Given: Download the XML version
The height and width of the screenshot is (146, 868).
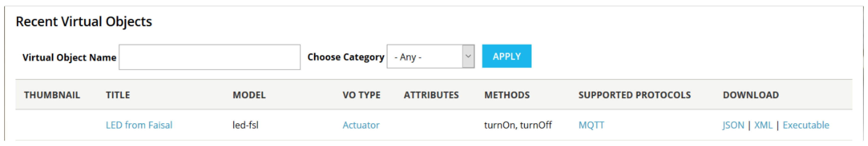Looking at the screenshot, I should tap(763, 125).
